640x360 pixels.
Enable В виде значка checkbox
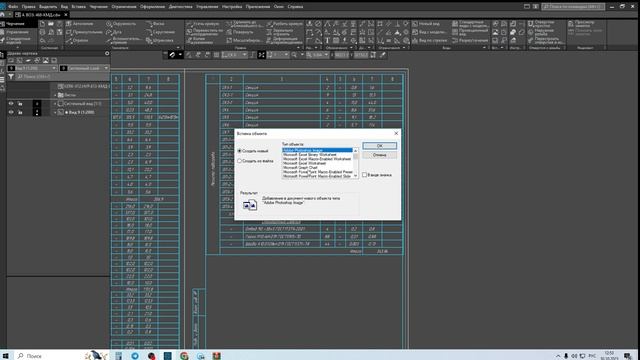click(377, 175)
